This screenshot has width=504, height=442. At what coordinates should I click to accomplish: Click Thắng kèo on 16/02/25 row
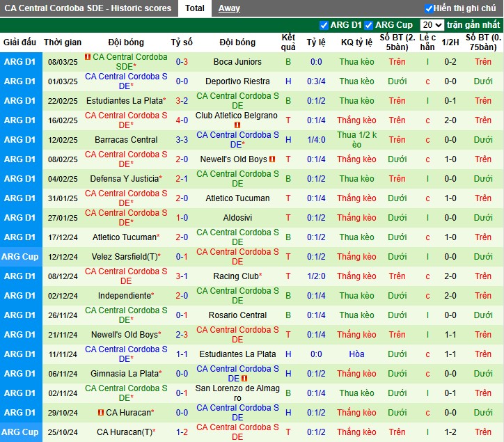[356, 120]
